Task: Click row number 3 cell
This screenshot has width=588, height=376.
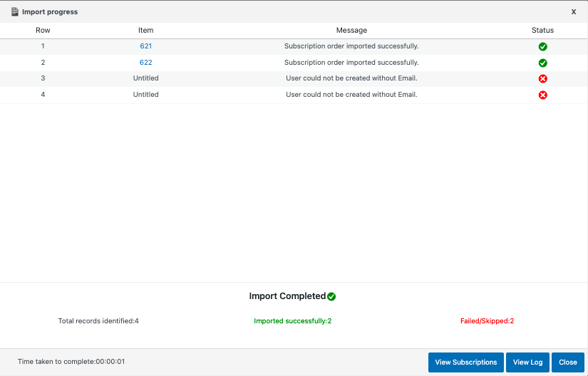Action: 43,78
